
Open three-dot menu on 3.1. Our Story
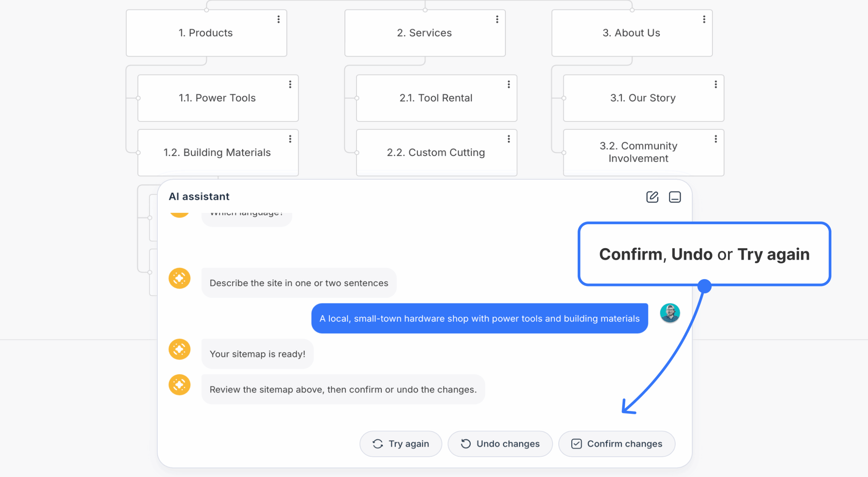click(x=715, y=84)
